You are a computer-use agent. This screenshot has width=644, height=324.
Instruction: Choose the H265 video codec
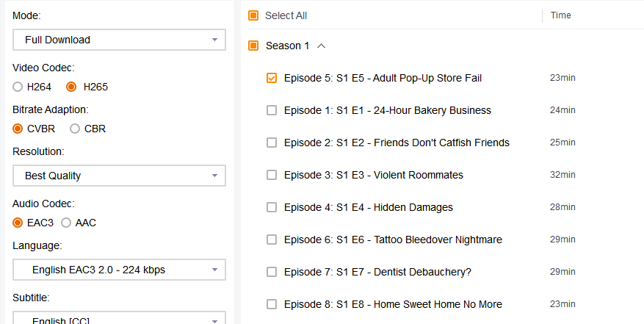click(71, 87)
